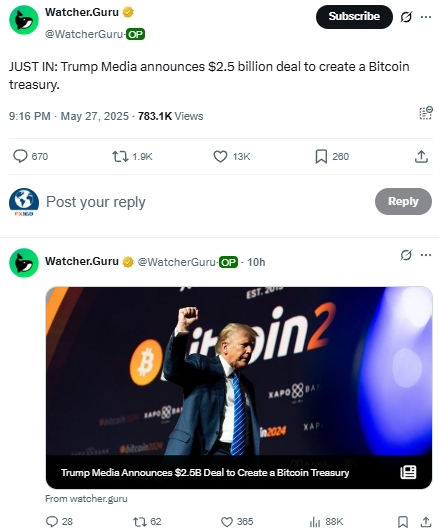This screenshot has width=439, height=531.
Task: Click the Grok icon on the reply post
Action: click(406, 255)
